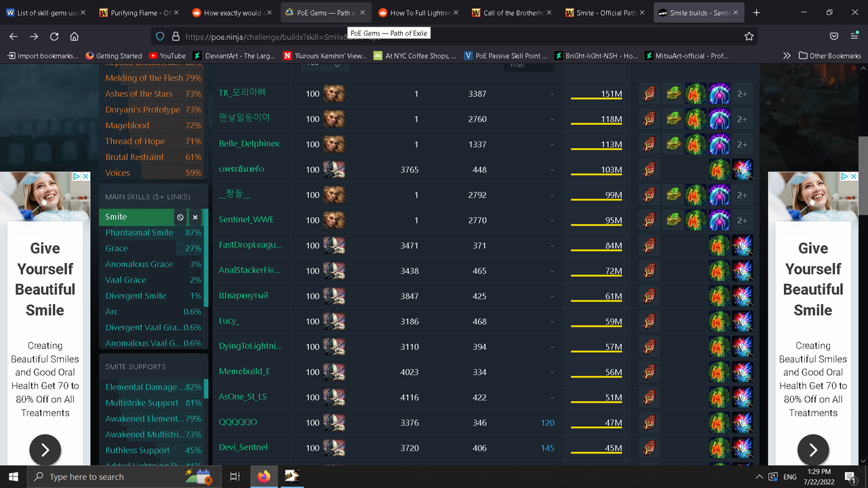Remove the Smite filter with the x button
868x488 pixels.
195,217
